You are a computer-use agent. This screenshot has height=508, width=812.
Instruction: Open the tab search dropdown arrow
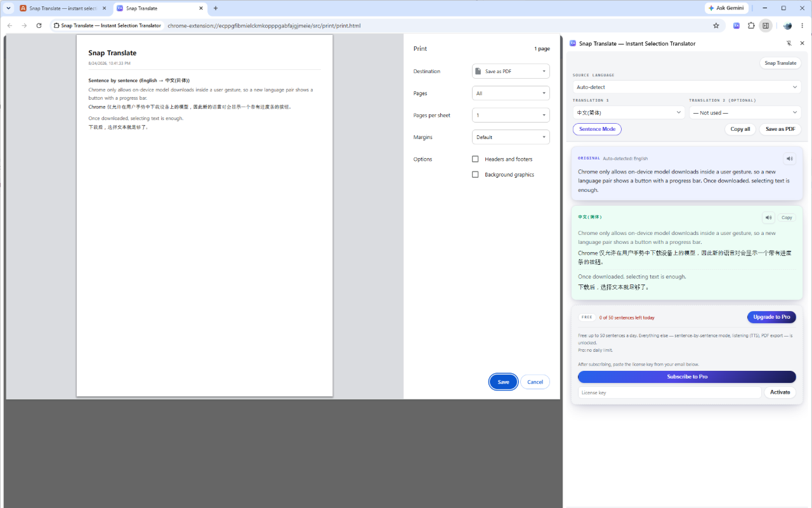(8, 8)
